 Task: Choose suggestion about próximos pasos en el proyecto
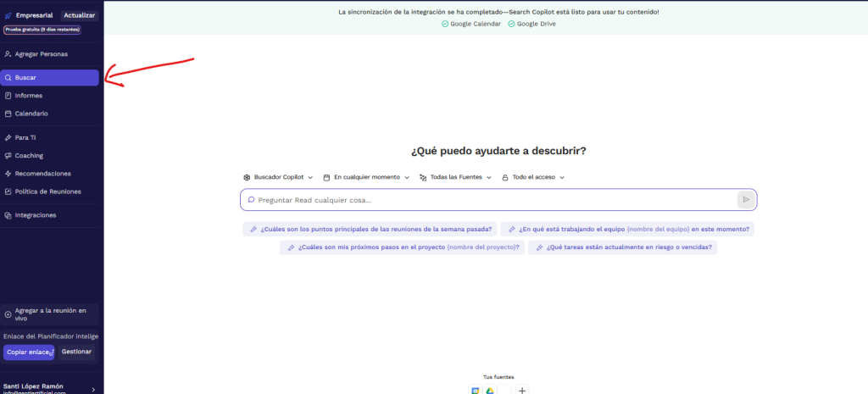point(402,247)
